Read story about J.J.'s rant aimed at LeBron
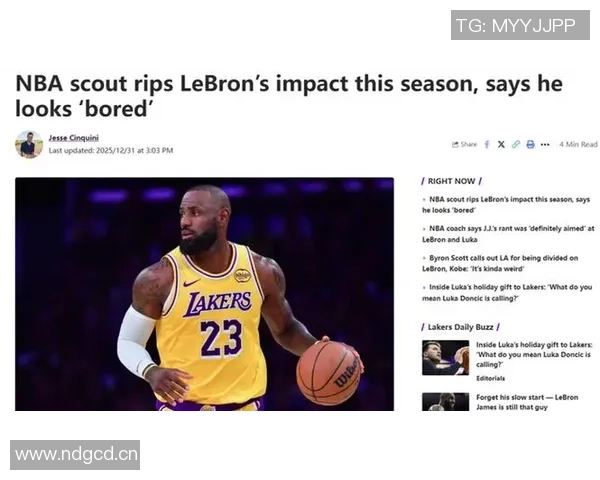Image resolution: width=600 pixels, height=480 pixels. pos(508,234)
